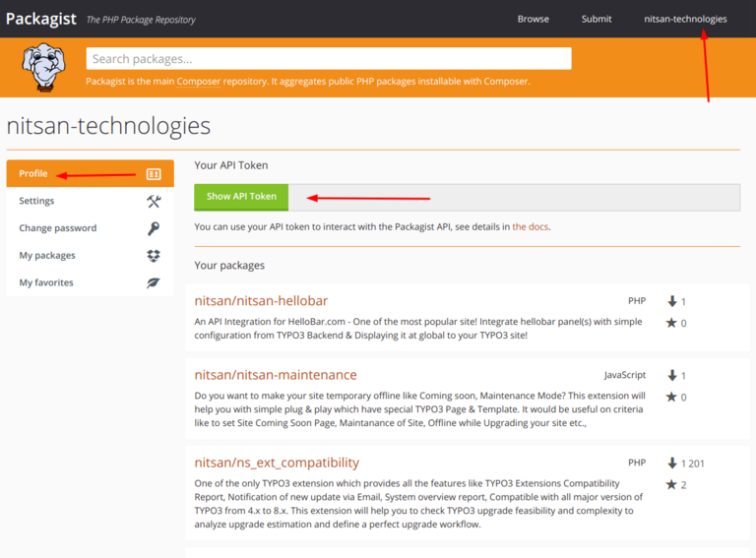Click the Settings tools icon in sidebar
Viewport: 756px width, 558px height.
tap(154, 201)
